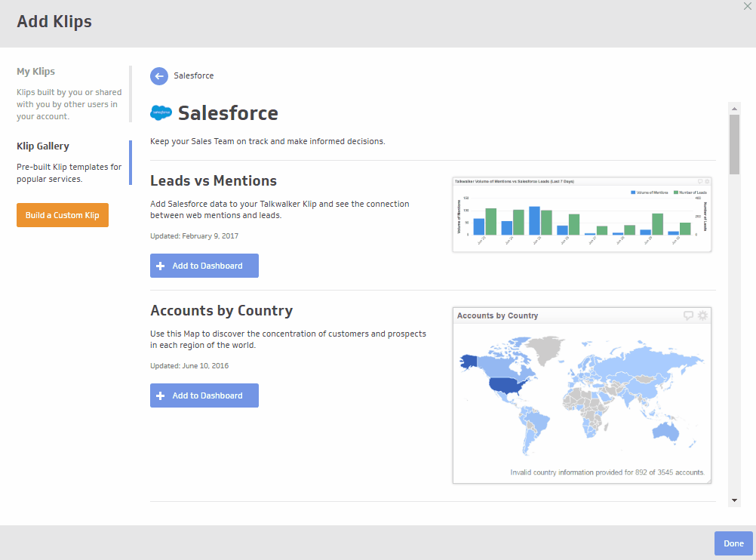This screenshot has width=756, height=560.
Task: Click the plus icon on Leads vs Mentions button
Action: 161,266
